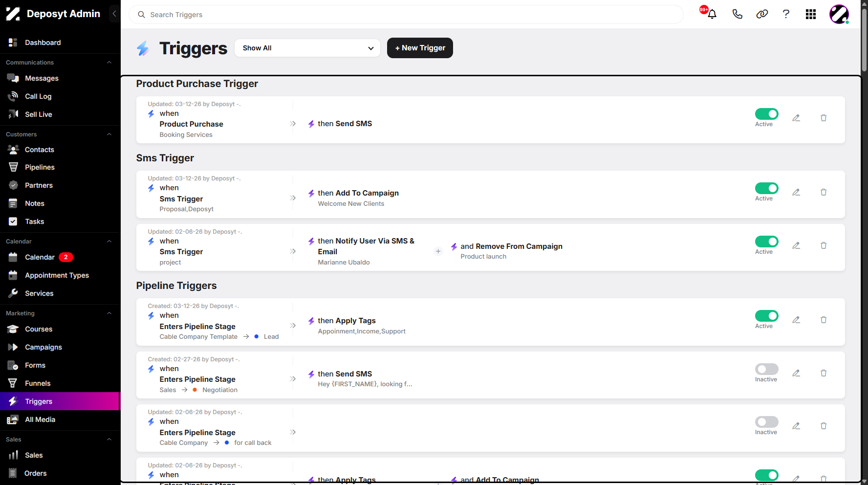Edit the Product Purchase trigger with pencil icon
The width and height of the screenshot is (868, 485).
click(x=796, y=118)
